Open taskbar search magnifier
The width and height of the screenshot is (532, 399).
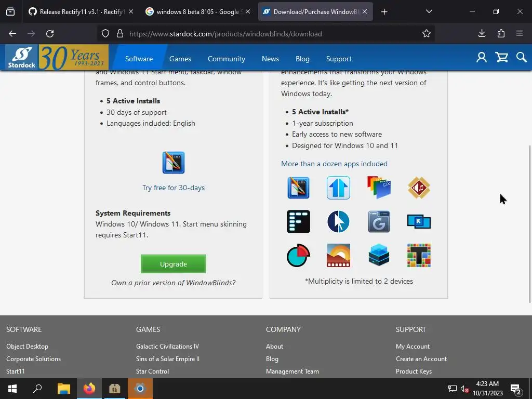(37, 389)
